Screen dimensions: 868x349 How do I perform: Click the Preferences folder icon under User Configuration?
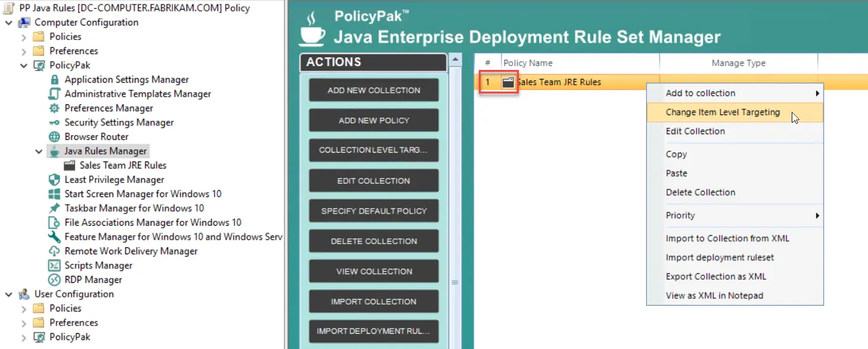point(39,322)
